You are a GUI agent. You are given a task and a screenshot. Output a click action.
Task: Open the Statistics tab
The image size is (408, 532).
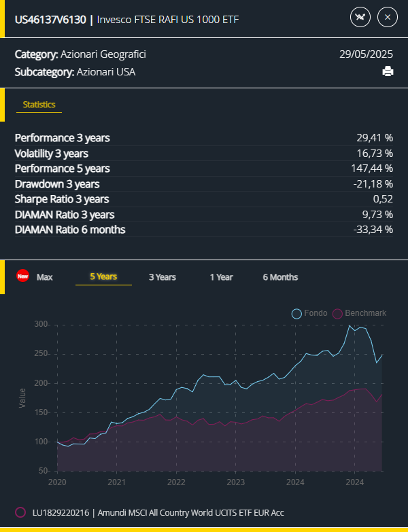click(38, 105)
